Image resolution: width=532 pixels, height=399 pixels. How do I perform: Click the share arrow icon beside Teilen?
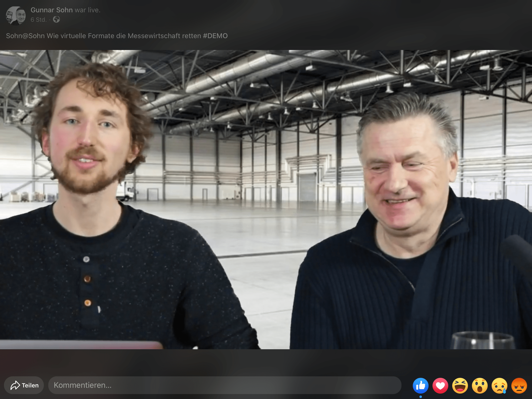[15, 385]
